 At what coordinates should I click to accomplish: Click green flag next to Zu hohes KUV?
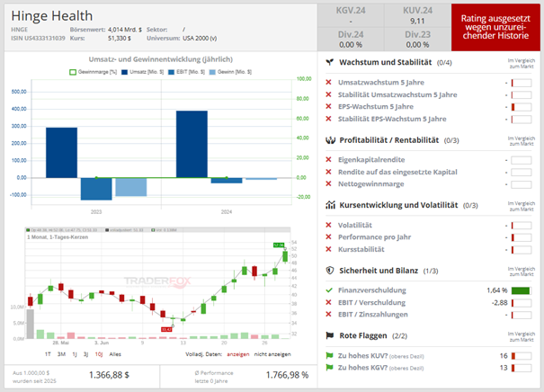click(329, 355)
